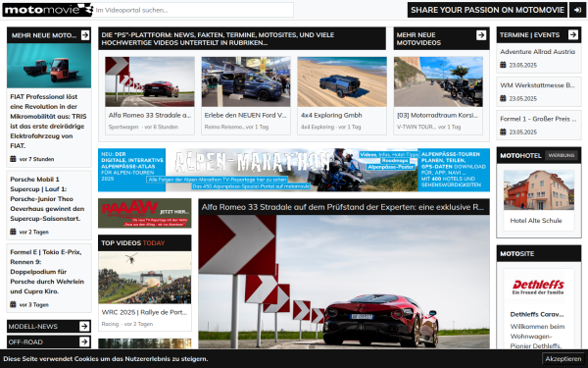588x368 pixels.
Task: Click WERBUNG label next to MOTOHOTEL
Action: (x=561, y=155)
